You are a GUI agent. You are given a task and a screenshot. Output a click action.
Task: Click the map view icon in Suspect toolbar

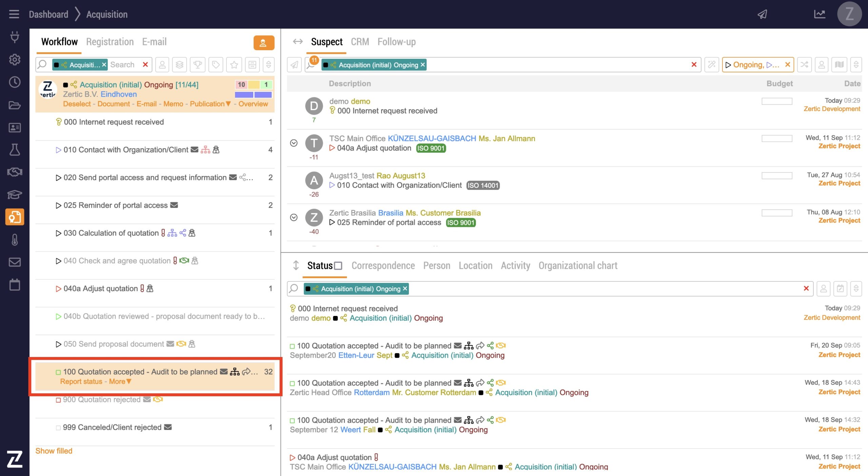pyautogui.click(x=839, y=64)
